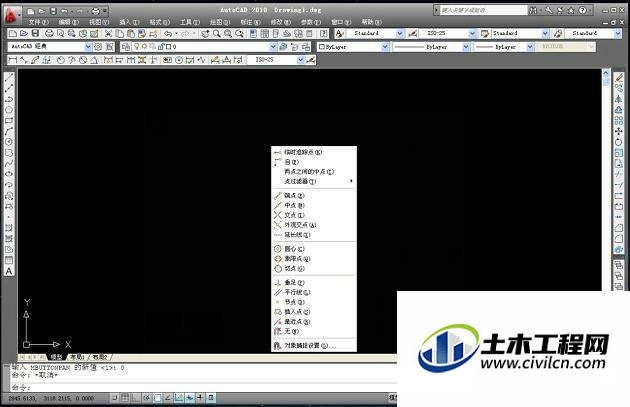This screenshot has height=407, width=630.
Task: Toggle Grid display in status bar
Action: tap(125, 398)
